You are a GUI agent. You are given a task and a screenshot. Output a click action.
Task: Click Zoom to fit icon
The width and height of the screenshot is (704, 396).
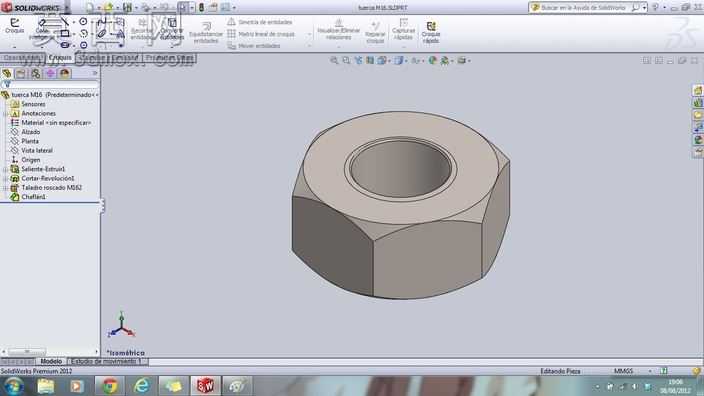334,60
